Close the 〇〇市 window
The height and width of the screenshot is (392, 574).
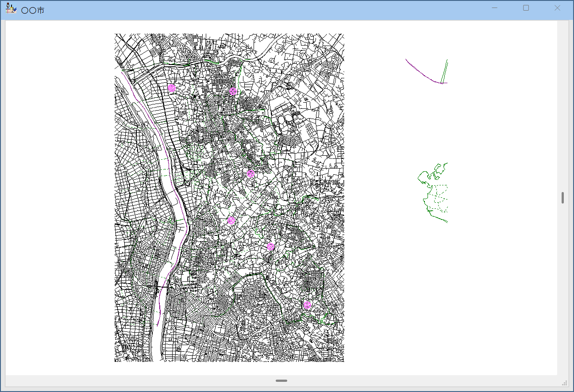[x=557, y=8]
